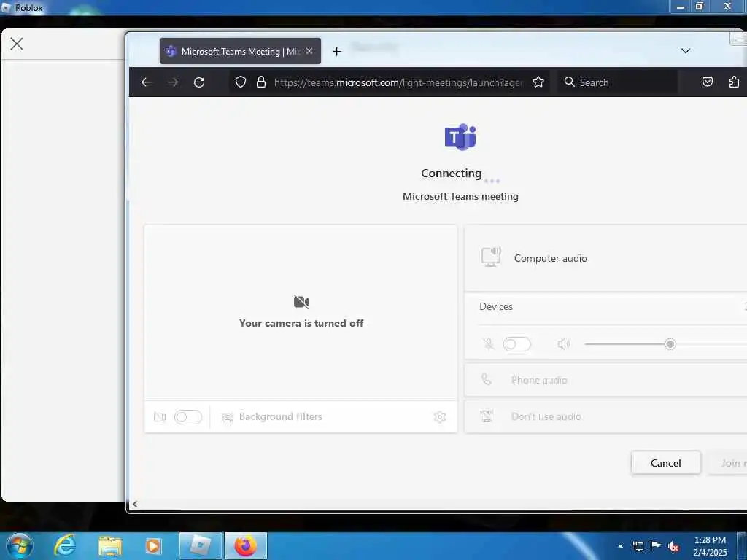Toggle the camera switch on

pos(188,417)
